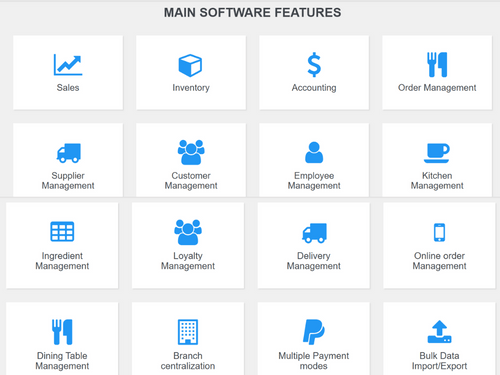The height and width of the screenshot is (375, 500).
Task: Open the Branch centralization text label
Action: tap(188, 361)
